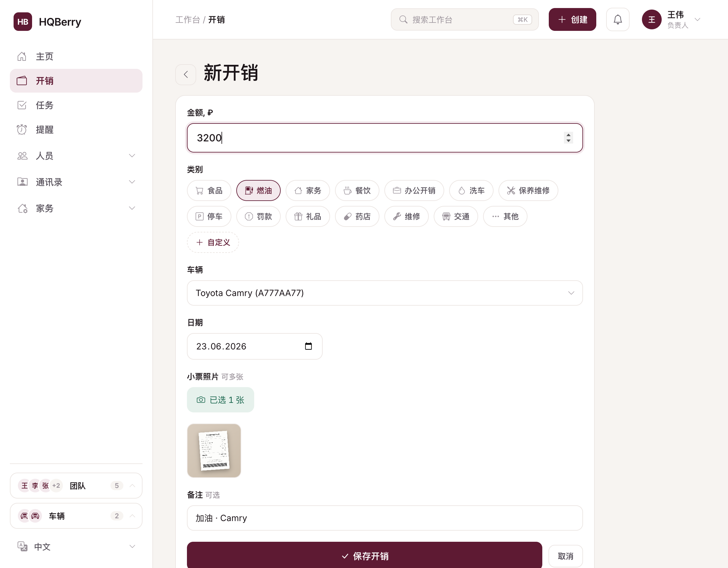Click 保存开销 to save

[x=364, y=556]
